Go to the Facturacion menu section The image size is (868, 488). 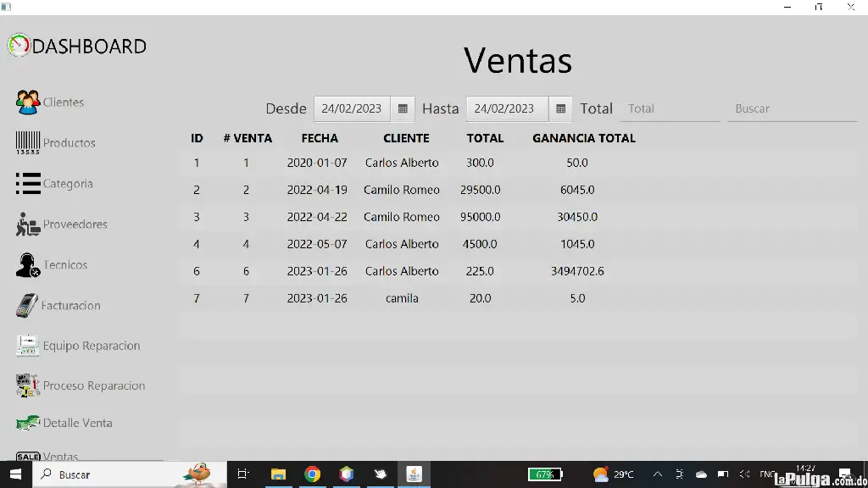click(71, 305)
